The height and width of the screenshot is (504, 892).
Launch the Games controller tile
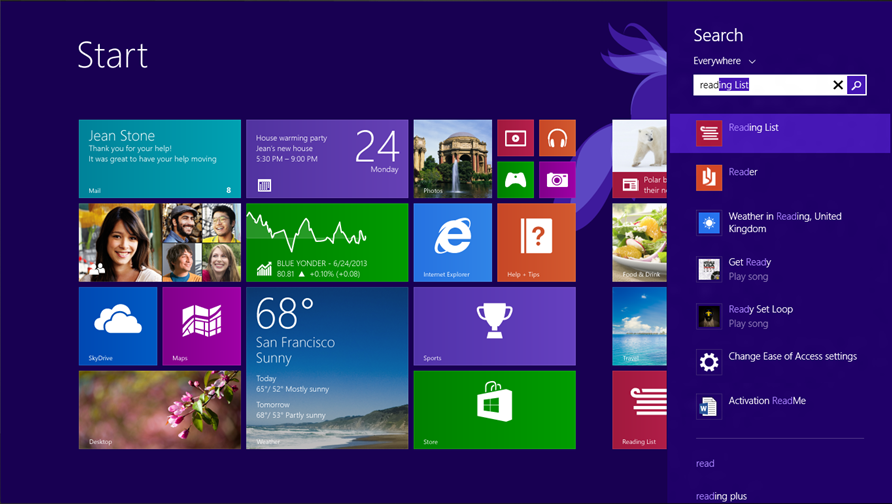[515, 180]
